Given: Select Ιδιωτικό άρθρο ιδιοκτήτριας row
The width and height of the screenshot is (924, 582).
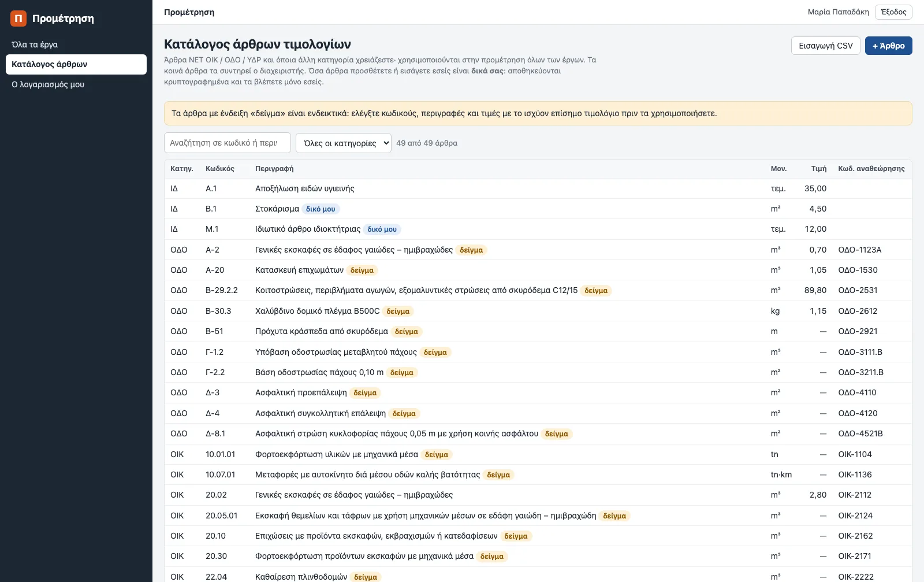Looking at the screenshot, I should 538,229.
